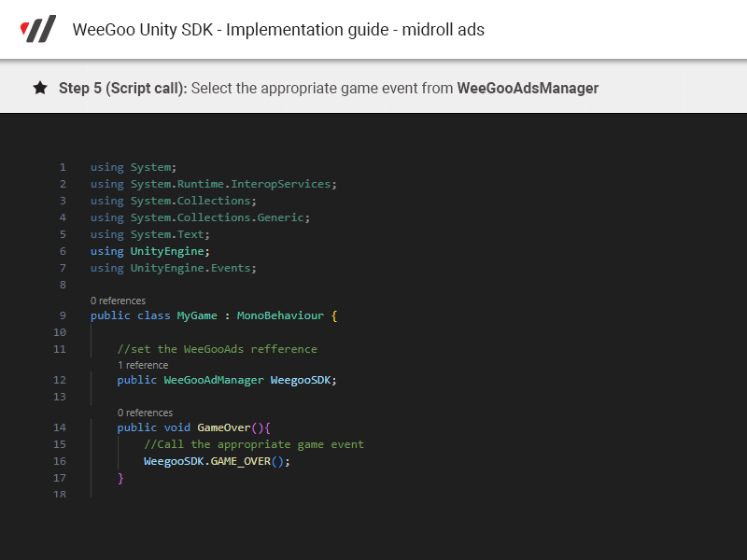Click line number 14 in the gutter

pos(60,427)
